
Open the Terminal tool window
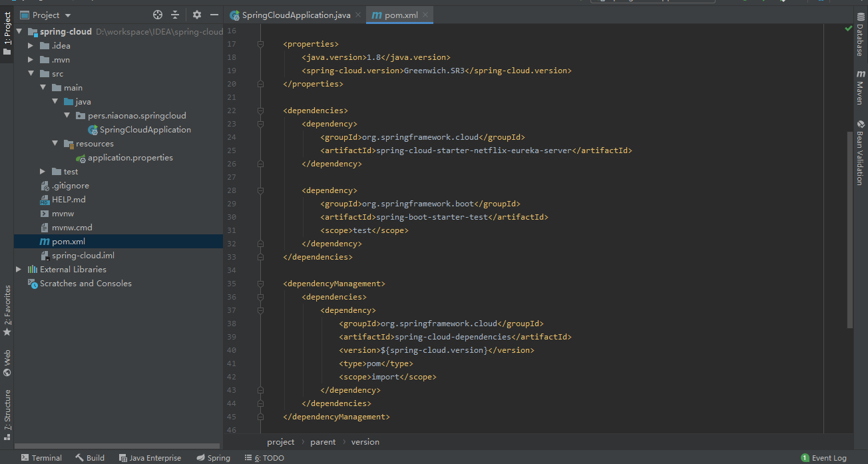tap(41, 457)
